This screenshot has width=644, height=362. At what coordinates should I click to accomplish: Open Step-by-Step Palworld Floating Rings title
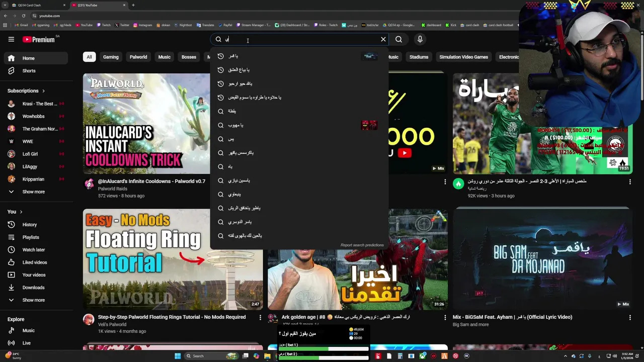pyautogui.click(x=172, y=317)
